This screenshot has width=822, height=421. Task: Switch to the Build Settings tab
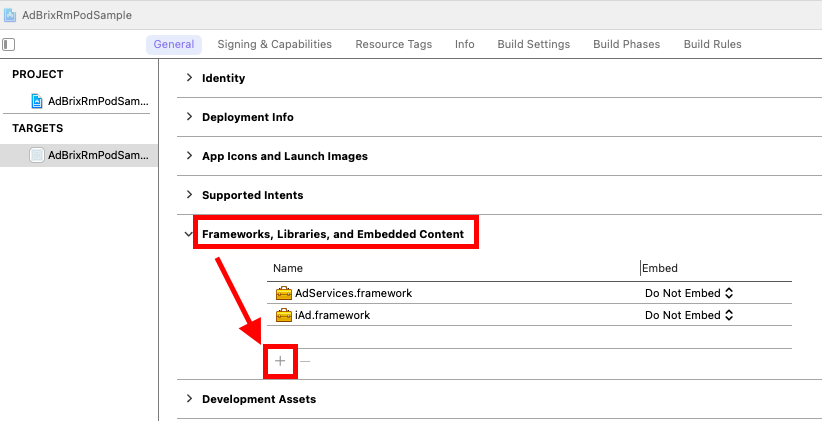click(x=534, y=45)
